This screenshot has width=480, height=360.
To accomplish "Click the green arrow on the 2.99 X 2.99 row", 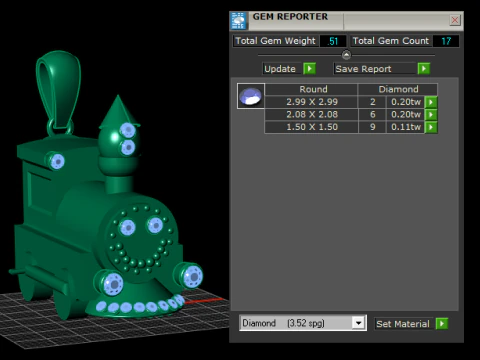I will point(431,102).
